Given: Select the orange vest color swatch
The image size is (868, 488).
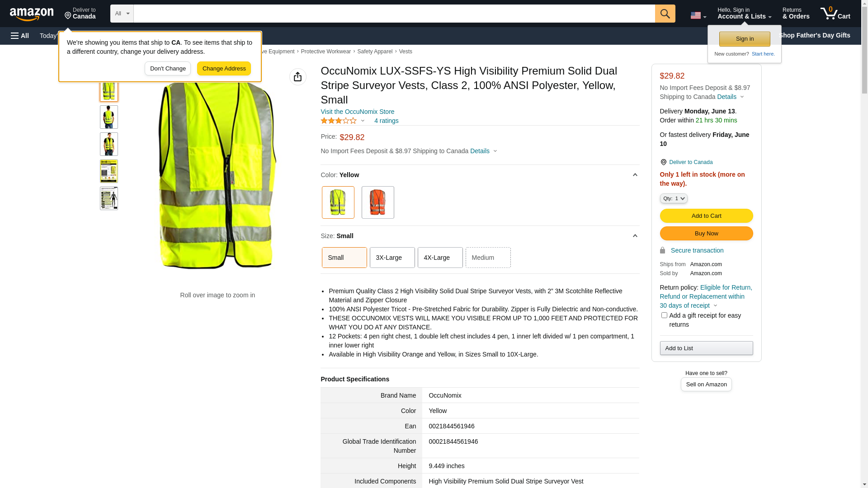Looking at the screenshot, I should tap(377, 202).
